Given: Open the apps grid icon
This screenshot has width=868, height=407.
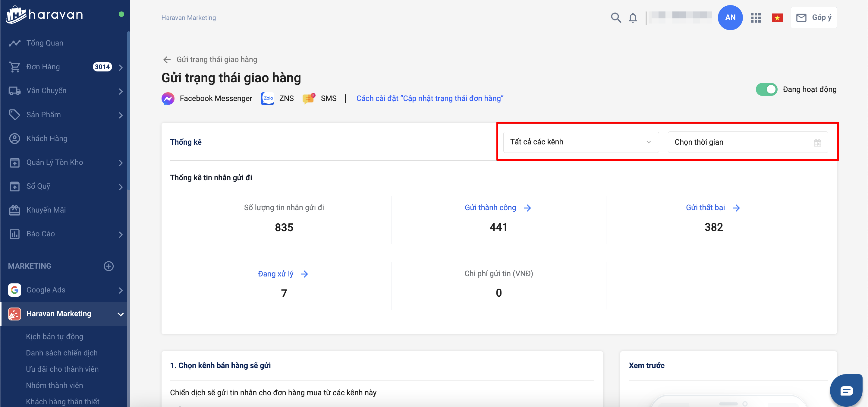Looking at the screenshot, I should click(x=756, y=18).
